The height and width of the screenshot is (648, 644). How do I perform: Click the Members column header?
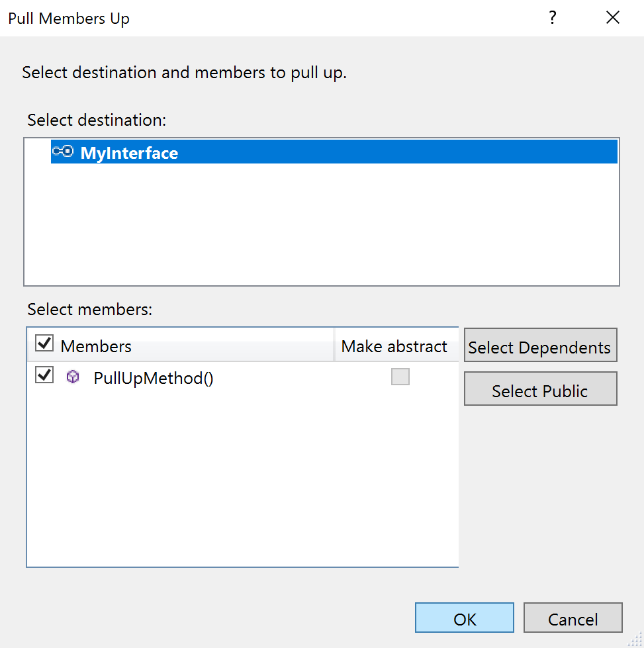(x=97, y=345)
